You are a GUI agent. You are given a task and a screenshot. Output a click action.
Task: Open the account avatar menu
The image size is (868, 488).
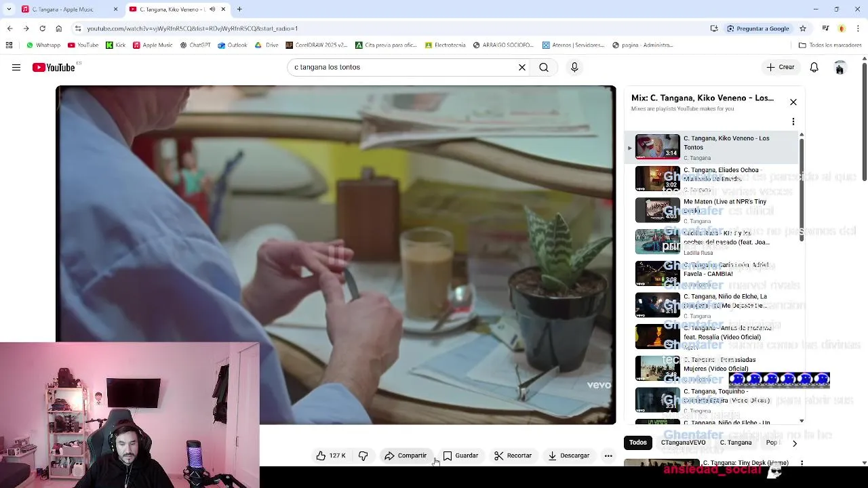pos(840,67)
